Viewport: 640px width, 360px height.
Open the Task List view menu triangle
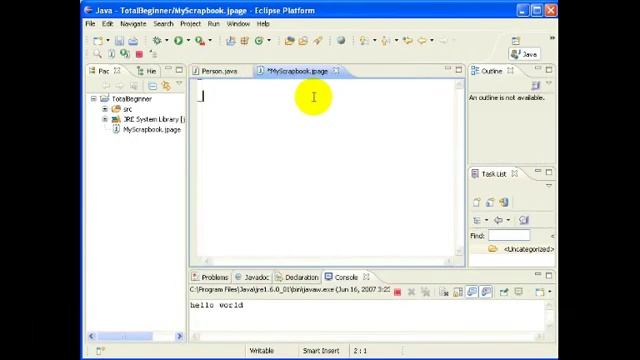(549, 186)
